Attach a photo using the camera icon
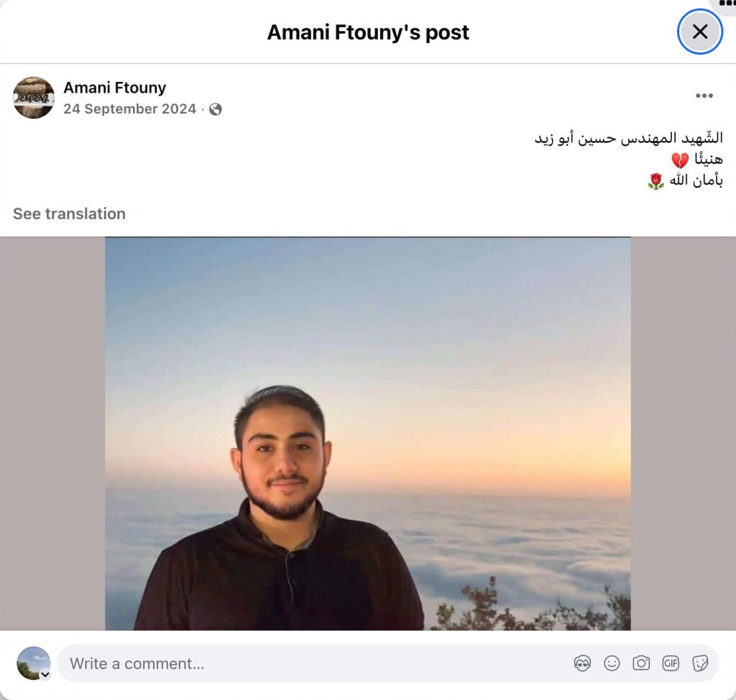Viewport: 736px width, 700px height. click(x=641, y=663)
